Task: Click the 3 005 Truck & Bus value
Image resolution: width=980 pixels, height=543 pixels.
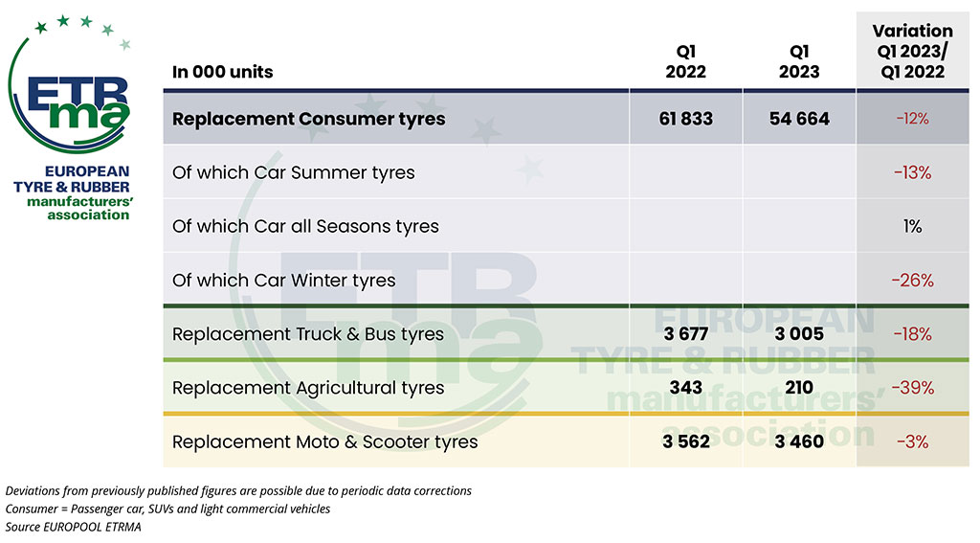Action: [x=799, y=334]
